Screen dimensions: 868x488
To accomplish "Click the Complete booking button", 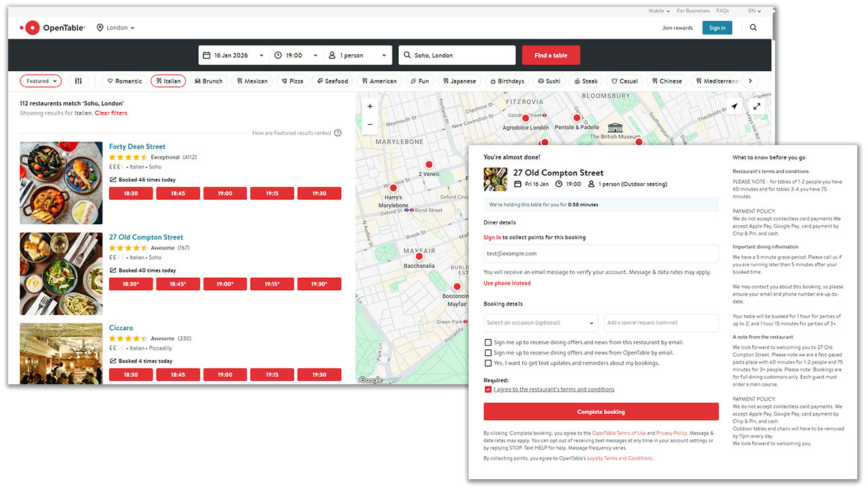I will pyautogui.click(x=601, y=412).
